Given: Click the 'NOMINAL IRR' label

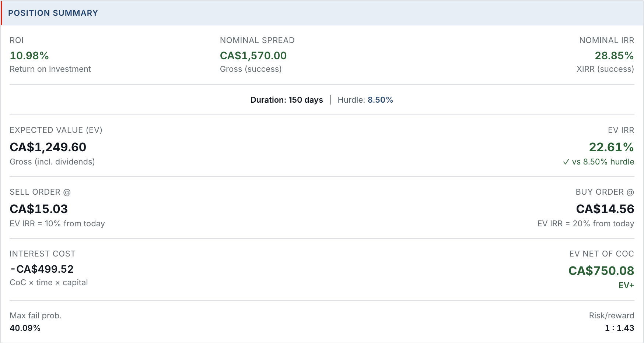Looking at the screenshot, I should tap(607, 40).
